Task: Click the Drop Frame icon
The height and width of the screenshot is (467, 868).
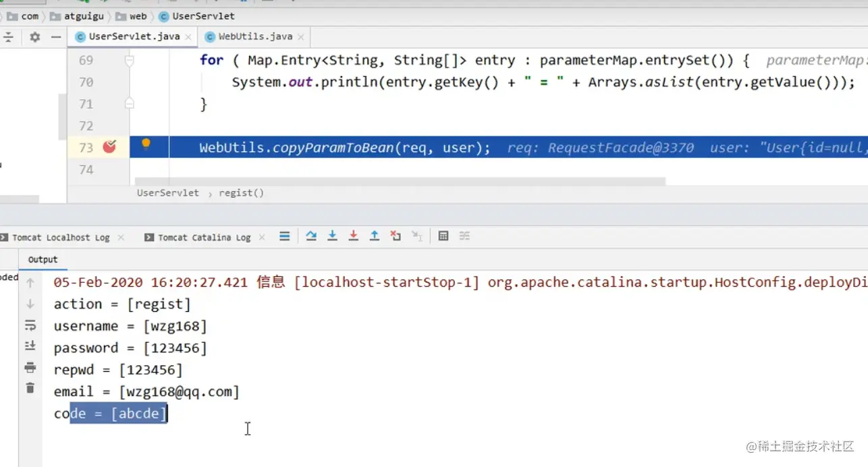Action: point(396,236)
